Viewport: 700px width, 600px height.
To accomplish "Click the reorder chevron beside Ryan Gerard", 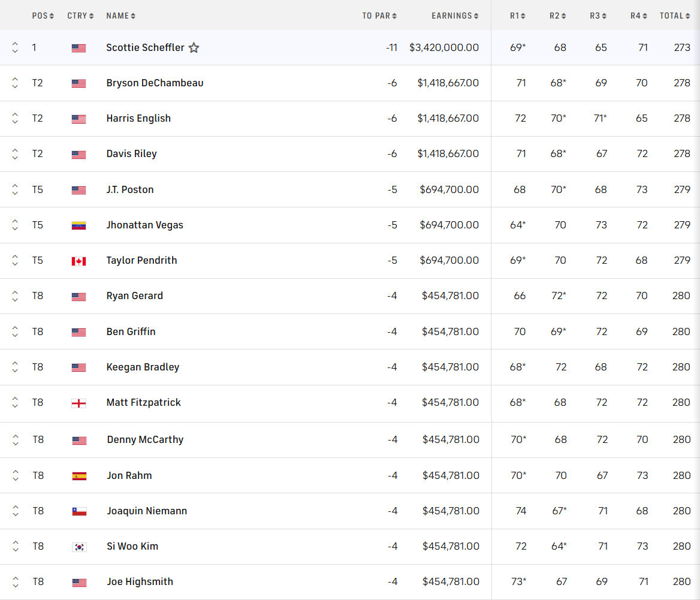I will click(x=14, y=296).
